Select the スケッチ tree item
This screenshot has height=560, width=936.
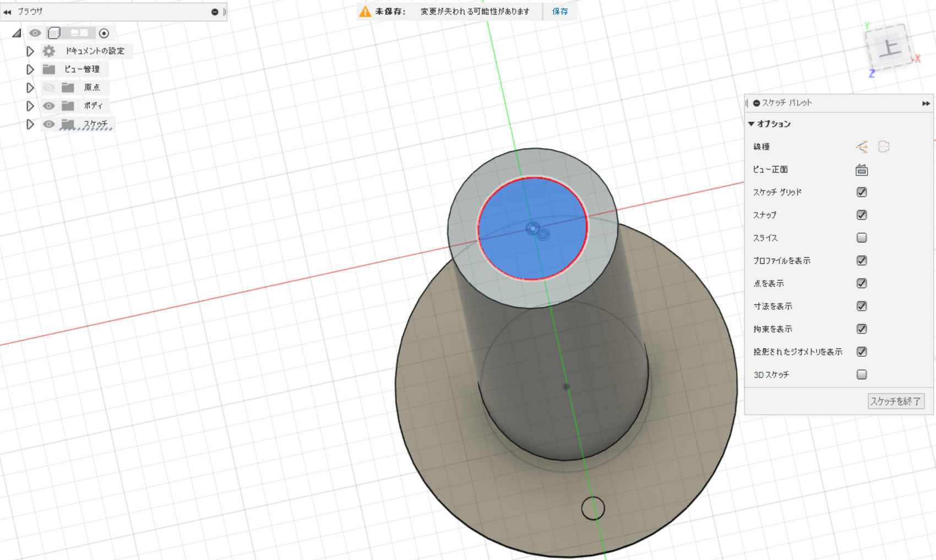coord(96,124)
